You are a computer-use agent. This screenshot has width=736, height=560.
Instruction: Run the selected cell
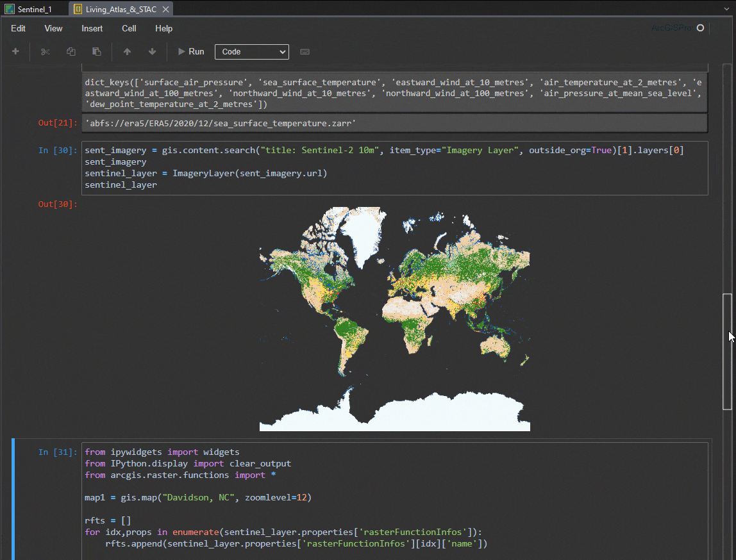191,51
